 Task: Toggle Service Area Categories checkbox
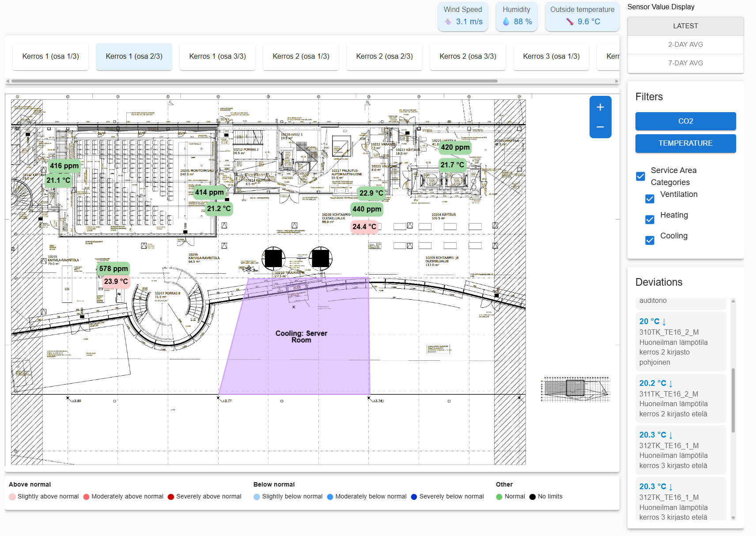pyautogui.click(x=641, y=177)
